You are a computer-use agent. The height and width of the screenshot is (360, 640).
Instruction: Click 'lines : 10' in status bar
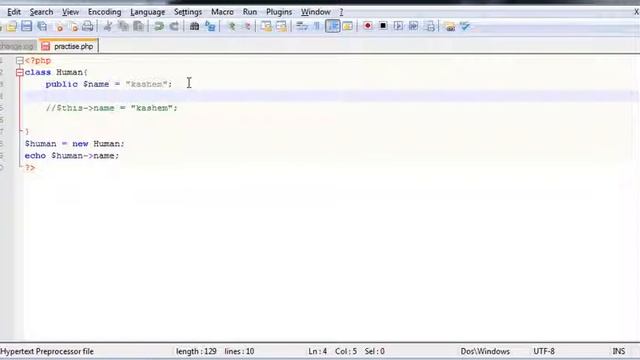click(x=239, y=351)
